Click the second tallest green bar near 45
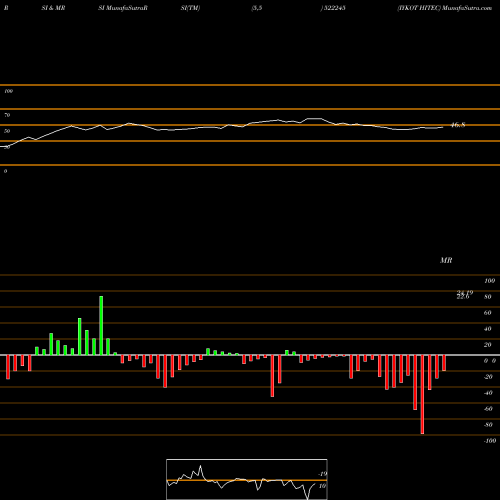This screenshot has height=500, width=500. pos(80,337)
